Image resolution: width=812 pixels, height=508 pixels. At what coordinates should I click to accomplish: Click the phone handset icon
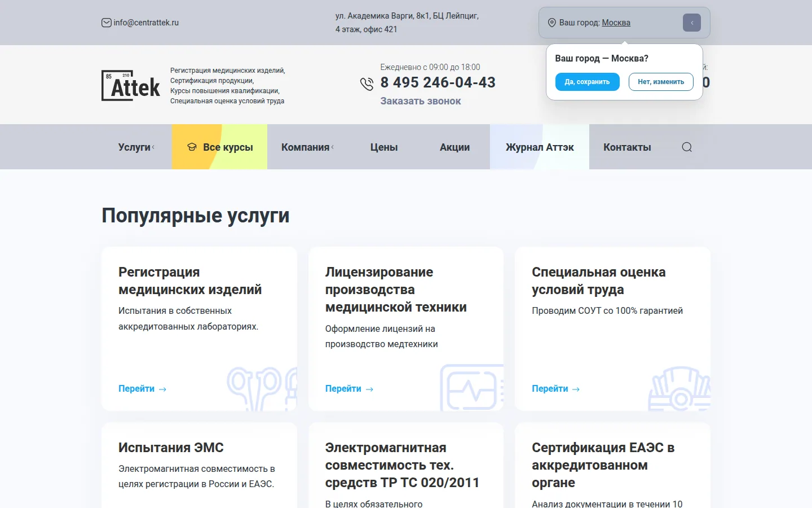(367, 84)
